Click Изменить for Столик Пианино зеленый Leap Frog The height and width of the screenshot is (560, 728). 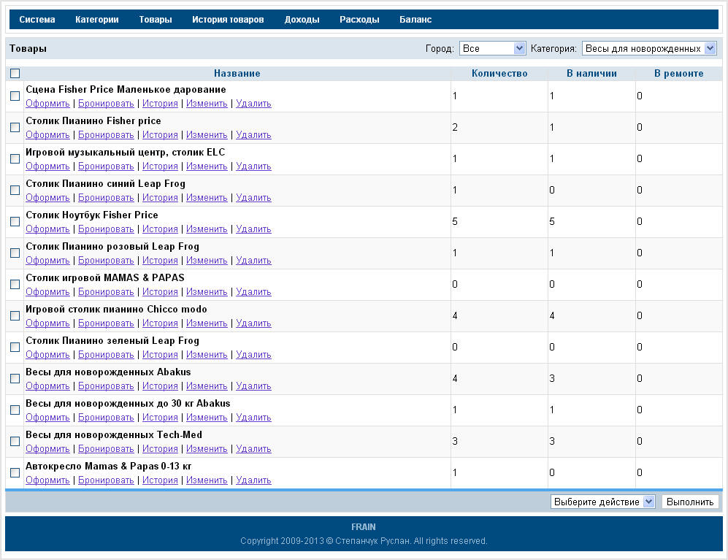(x=207, y=355)
